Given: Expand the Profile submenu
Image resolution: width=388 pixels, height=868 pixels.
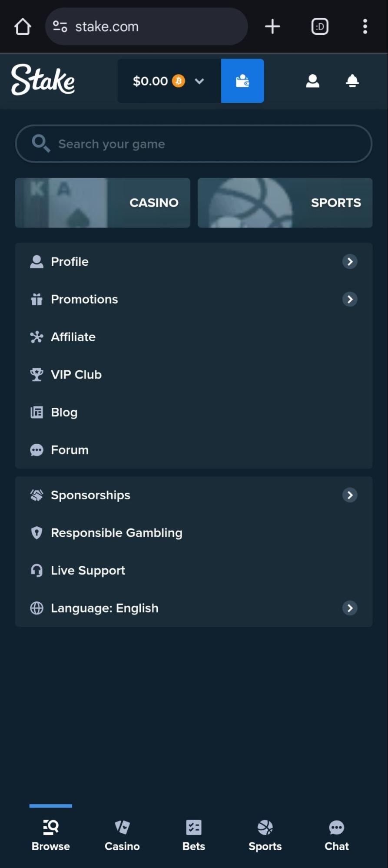Looking at the screenshot, I should 350,261.
